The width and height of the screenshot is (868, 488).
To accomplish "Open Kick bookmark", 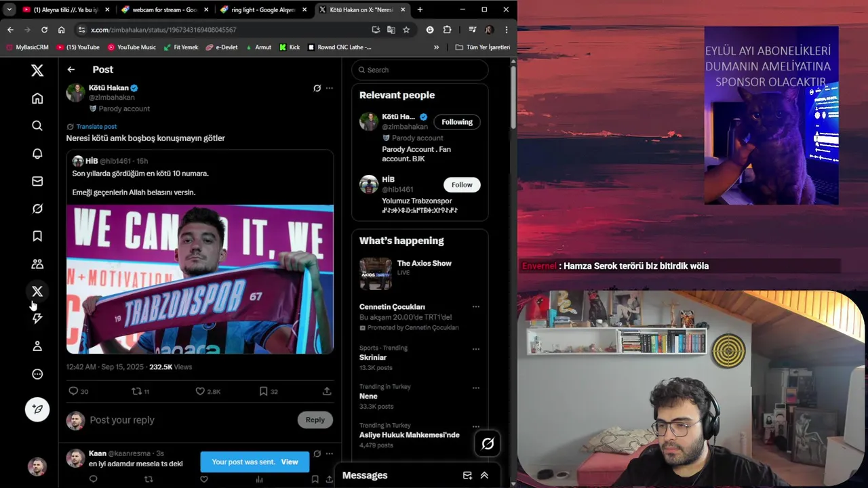I will point(290,47).
